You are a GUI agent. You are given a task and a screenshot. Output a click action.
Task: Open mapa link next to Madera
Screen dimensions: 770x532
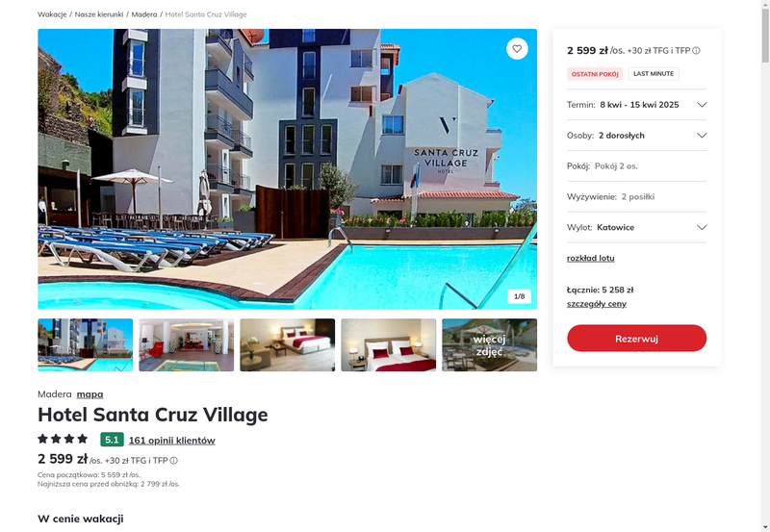click(90, 394)
